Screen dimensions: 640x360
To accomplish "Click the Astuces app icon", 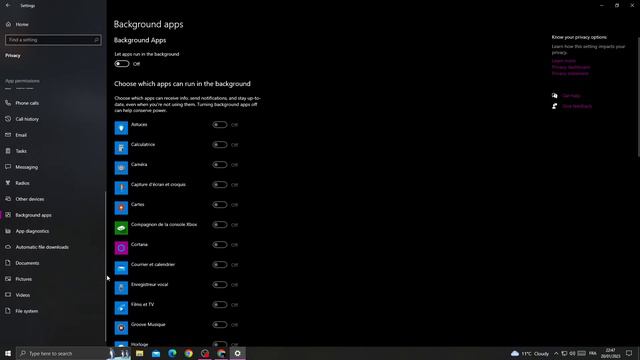I will (121, 128).
